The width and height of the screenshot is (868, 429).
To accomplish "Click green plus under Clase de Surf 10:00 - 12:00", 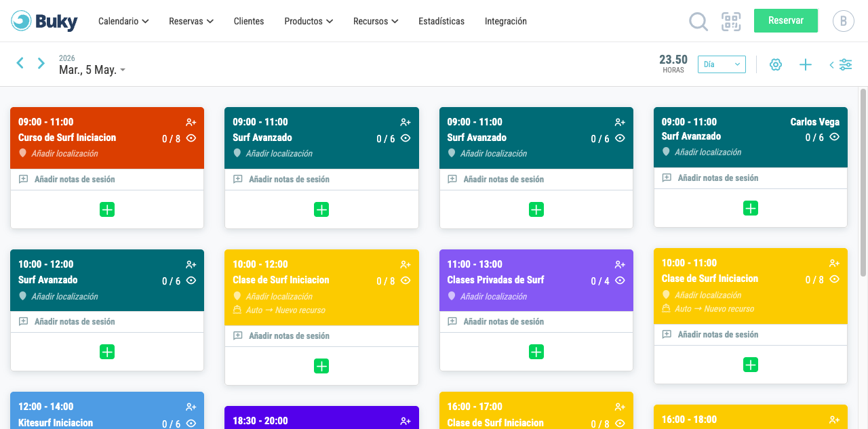I will (x=321, y=366).
